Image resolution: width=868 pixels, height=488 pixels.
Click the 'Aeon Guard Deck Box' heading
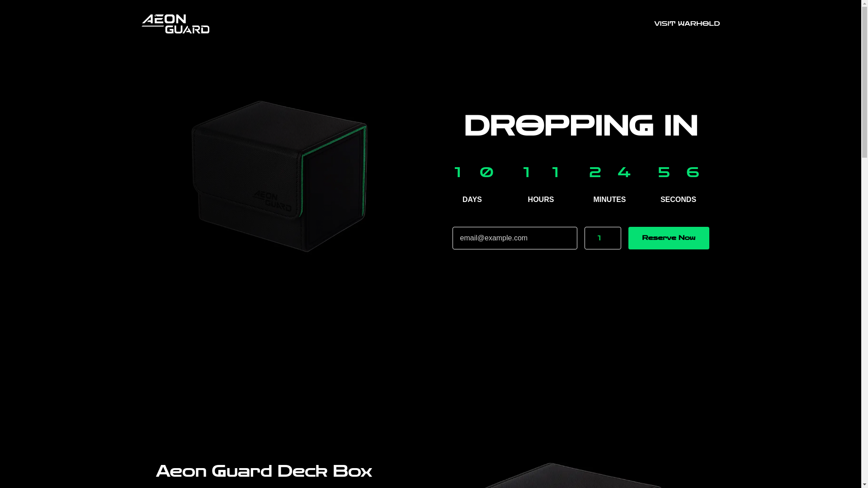pos(264,471)
